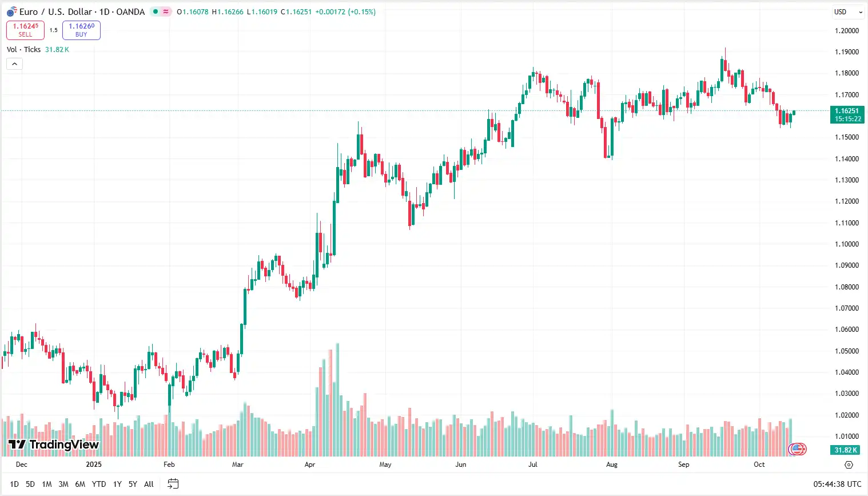Screen dimensions: 868x496
Task: Open the Go to date calendar icon
Action: pyautogui.click(x=173, y=483)
